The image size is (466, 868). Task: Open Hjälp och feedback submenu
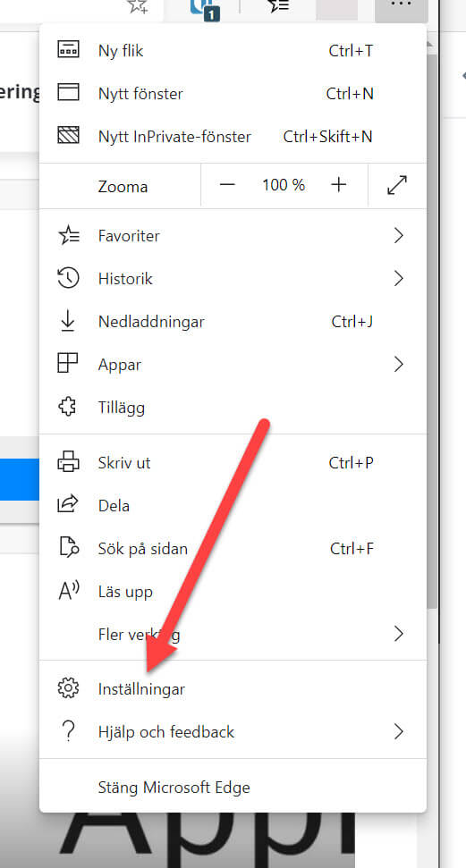[233, 732]
